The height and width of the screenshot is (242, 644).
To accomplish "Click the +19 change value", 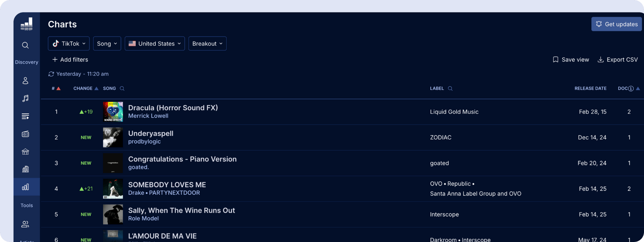I will pyautogui.click(x=86, y=112).
